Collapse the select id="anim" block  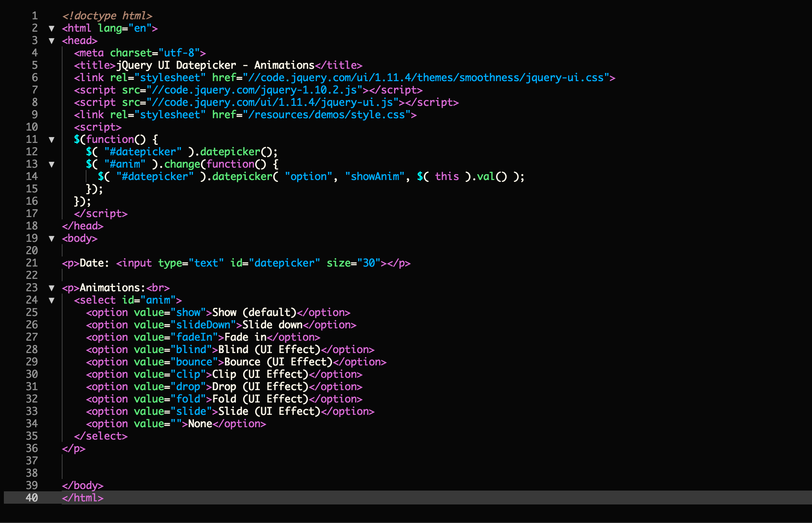click(51, 300)
